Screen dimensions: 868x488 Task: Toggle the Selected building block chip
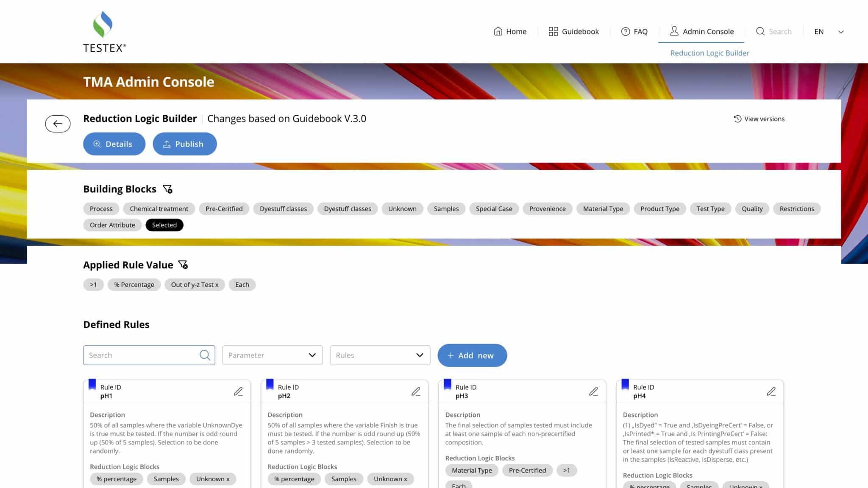coord(164,225)
